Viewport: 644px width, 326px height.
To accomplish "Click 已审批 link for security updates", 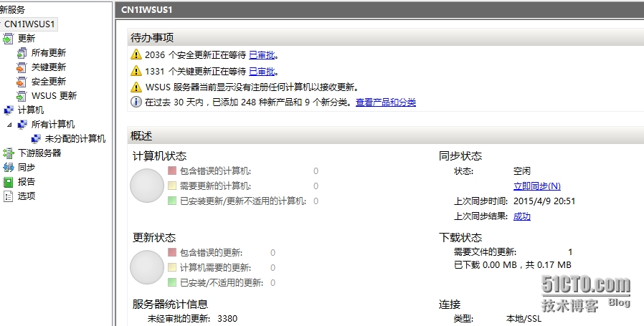I will click(262, 55).
